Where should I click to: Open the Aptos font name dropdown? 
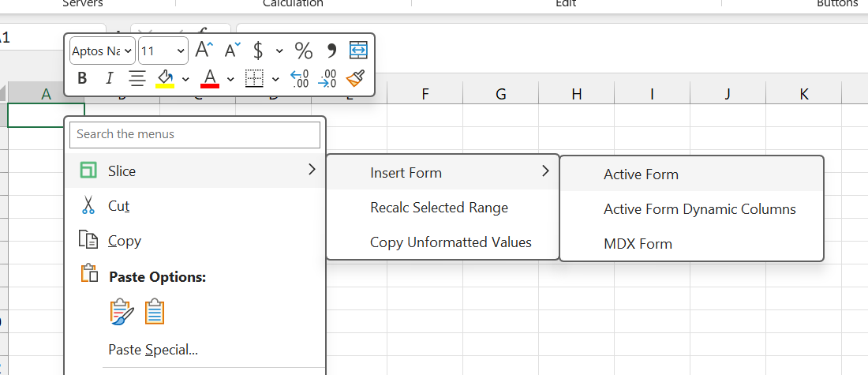click(103, 51)
